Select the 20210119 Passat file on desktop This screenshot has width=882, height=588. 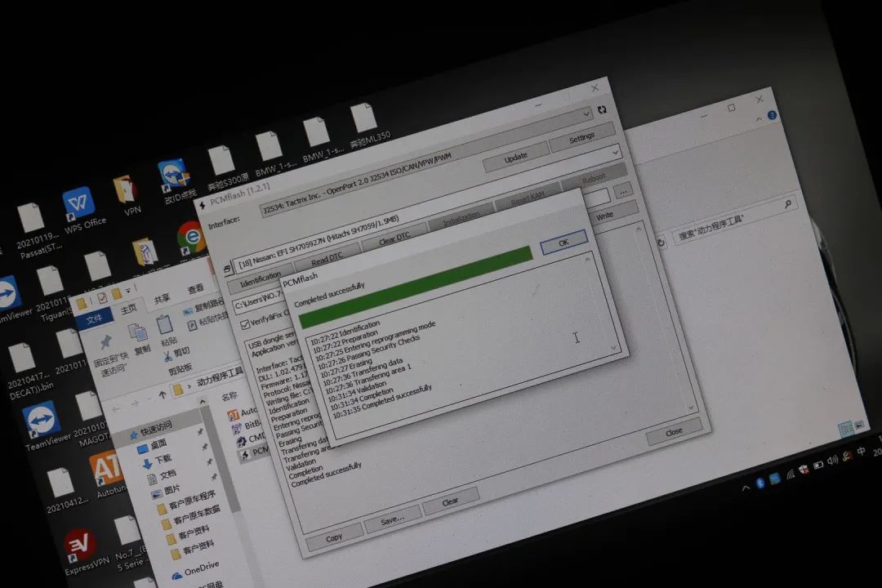(x=34, y=230)
